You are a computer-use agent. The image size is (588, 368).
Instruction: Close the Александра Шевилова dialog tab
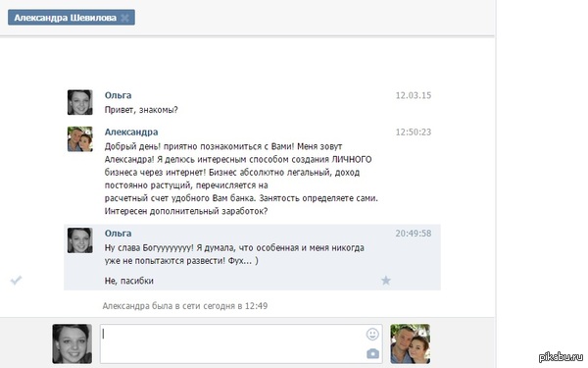coord(125,18)
